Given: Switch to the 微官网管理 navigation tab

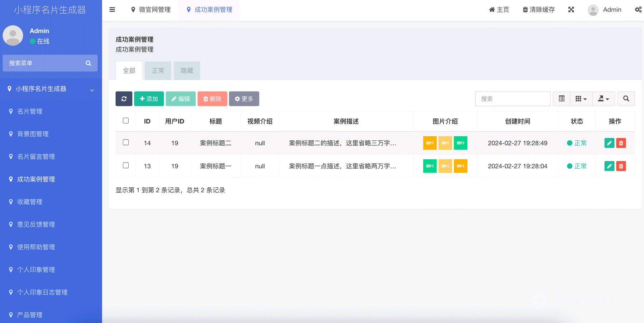Looking at the screenshot, I should (x=151, y=10).
